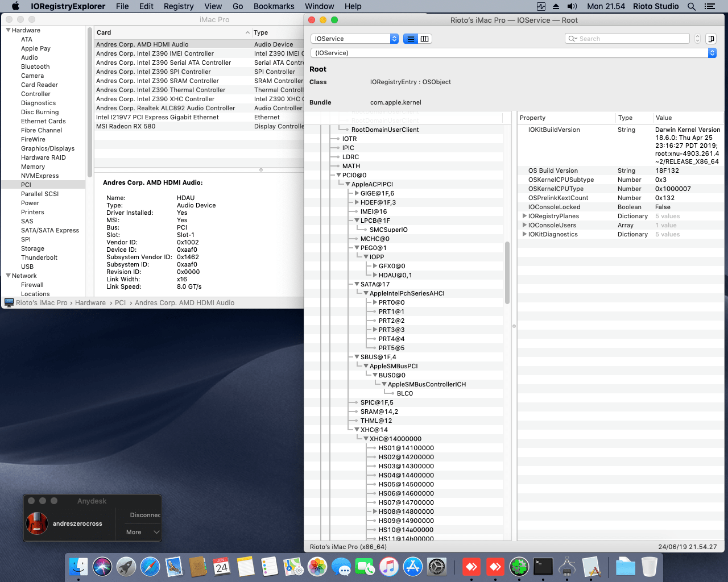Open Contacts book icon in dock

click(198, 567)
